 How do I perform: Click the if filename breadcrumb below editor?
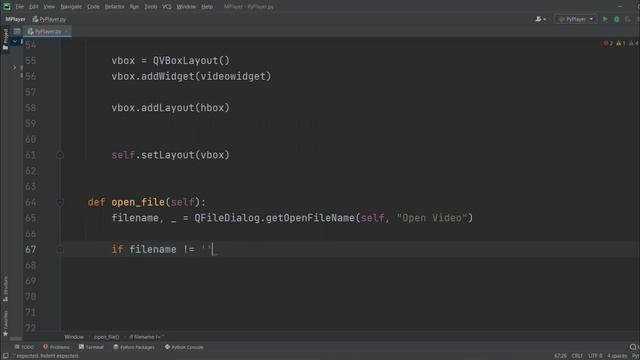(147, 337)
